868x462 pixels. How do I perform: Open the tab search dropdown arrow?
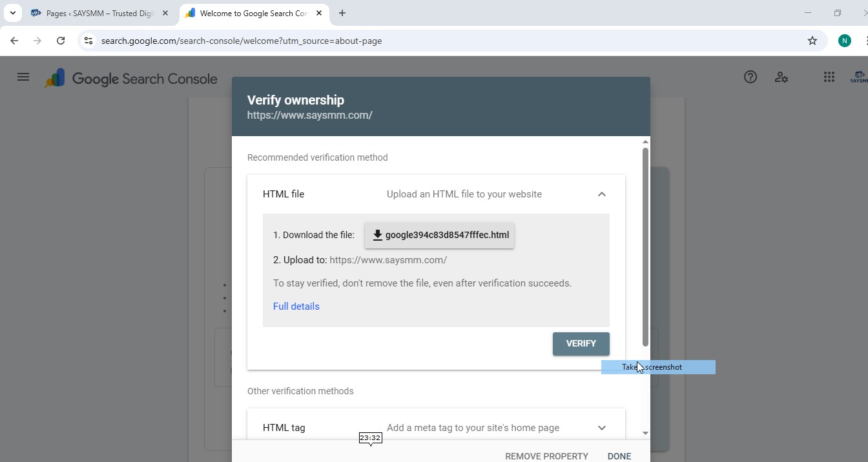point(12,13)
